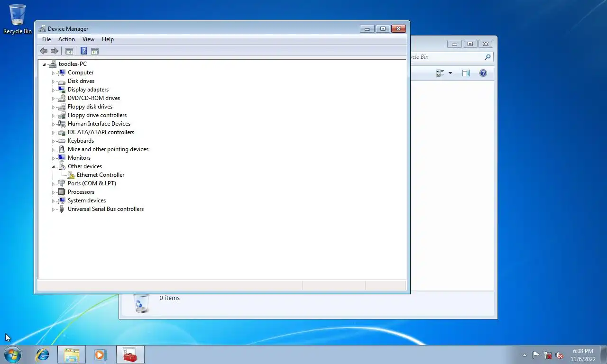Select the Processors category icon
Viewport: 607px width, 364px height.
point(62,192)
